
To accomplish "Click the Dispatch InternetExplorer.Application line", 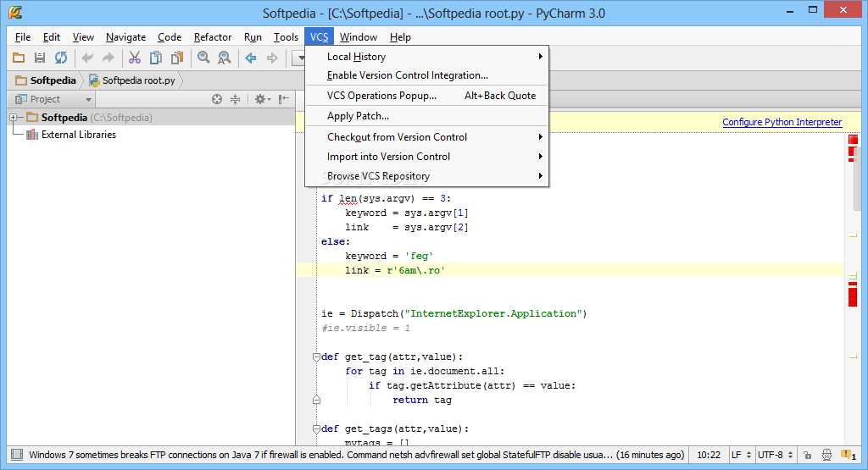I will pyautogui.click(x=454, y=313).
